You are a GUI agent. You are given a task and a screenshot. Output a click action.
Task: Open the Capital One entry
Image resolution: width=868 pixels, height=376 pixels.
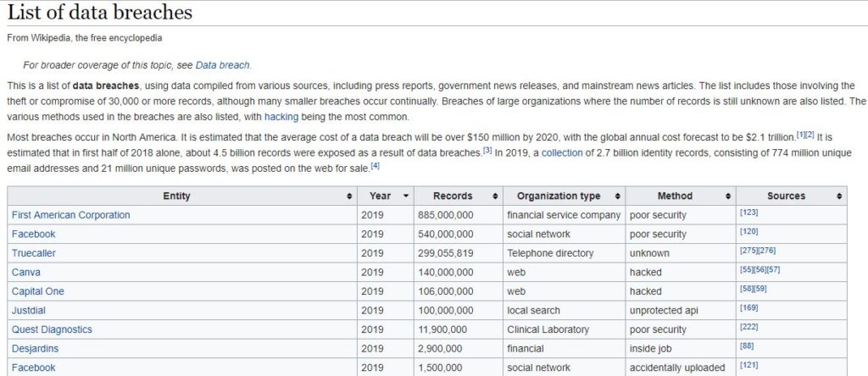pos(37,291)
